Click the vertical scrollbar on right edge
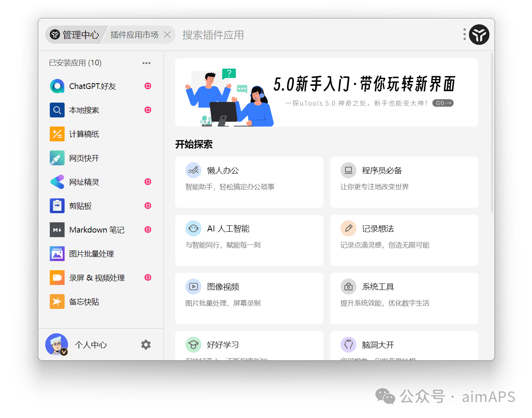Image resolution: width=532 pixels, height=418 pixels. coord(492,133)
